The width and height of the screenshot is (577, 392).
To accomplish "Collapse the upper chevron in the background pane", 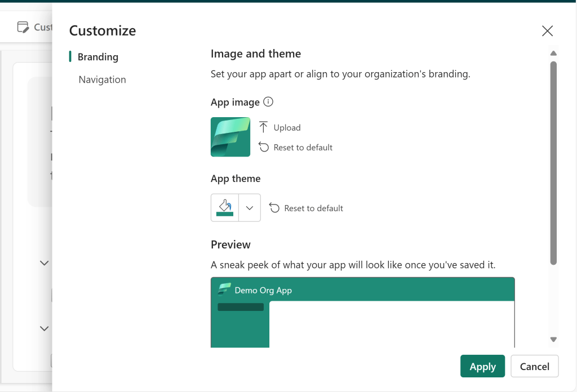I will pos(44,263).
